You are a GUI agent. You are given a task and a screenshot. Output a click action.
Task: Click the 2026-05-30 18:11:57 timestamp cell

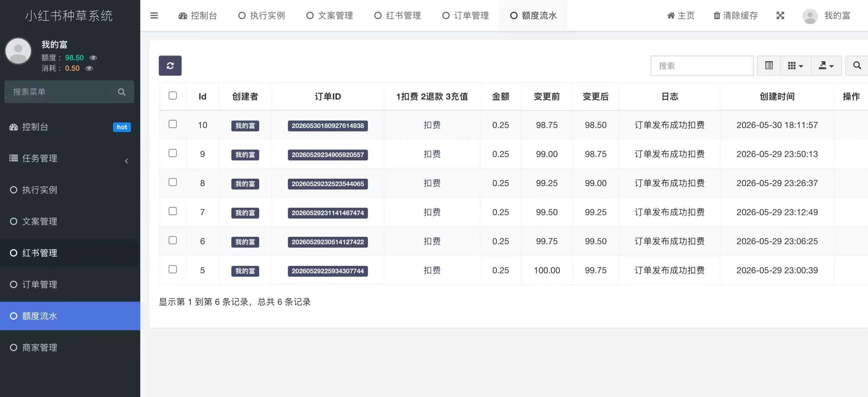(777, 125)
